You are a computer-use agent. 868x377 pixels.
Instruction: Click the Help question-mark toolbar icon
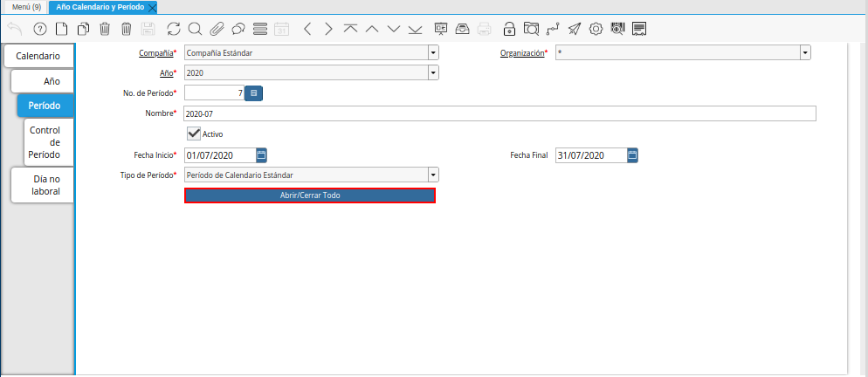click(40, 29)
